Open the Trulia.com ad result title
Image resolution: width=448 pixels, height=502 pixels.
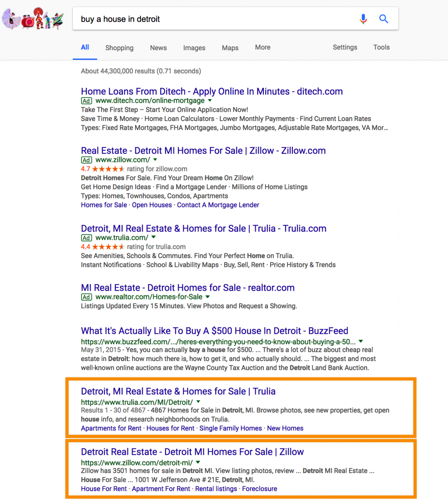(x=204, y=228)
